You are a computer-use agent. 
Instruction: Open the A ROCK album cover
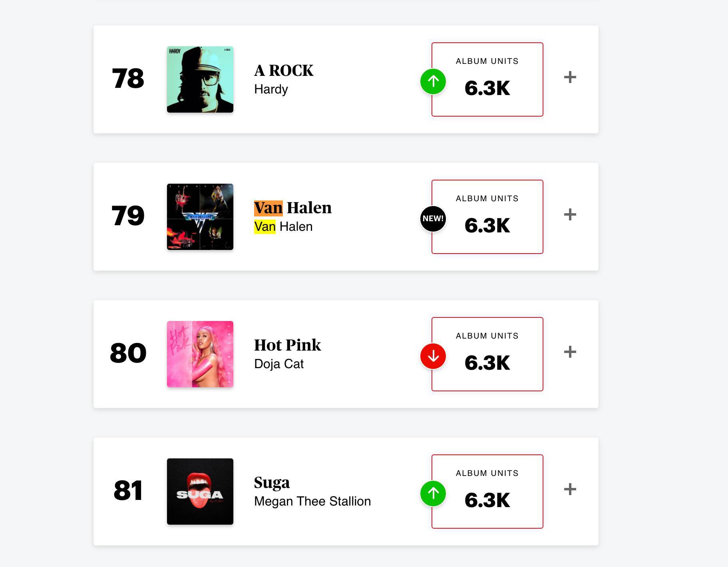200,79
